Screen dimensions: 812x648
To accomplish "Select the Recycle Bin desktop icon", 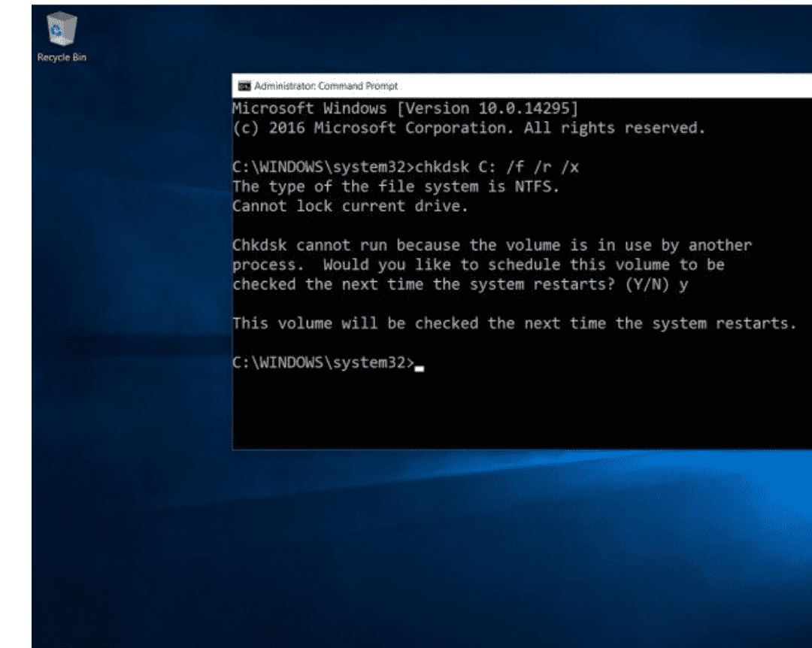I will coord(62,36).
